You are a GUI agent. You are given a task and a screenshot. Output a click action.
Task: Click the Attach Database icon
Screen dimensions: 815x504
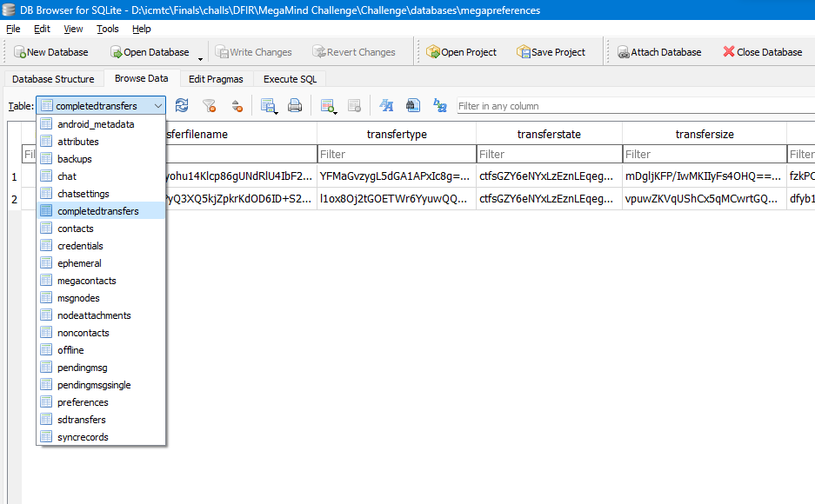click(623, 52)
